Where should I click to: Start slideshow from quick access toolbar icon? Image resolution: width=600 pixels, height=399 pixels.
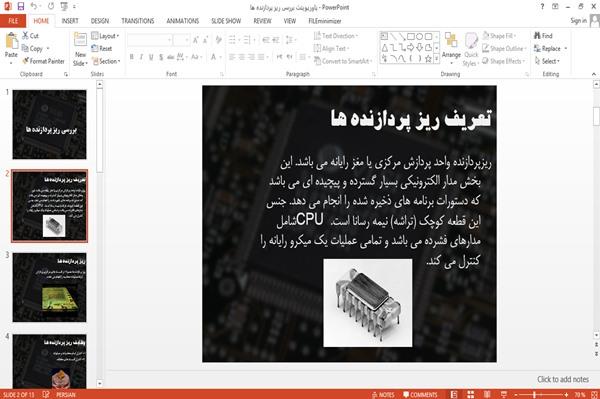click(x=64, y=7)
